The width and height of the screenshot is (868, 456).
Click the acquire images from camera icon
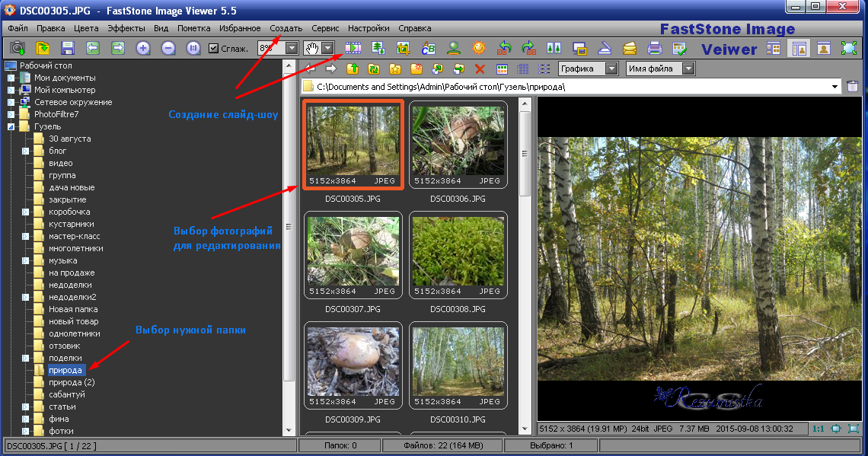coord(18,48)
